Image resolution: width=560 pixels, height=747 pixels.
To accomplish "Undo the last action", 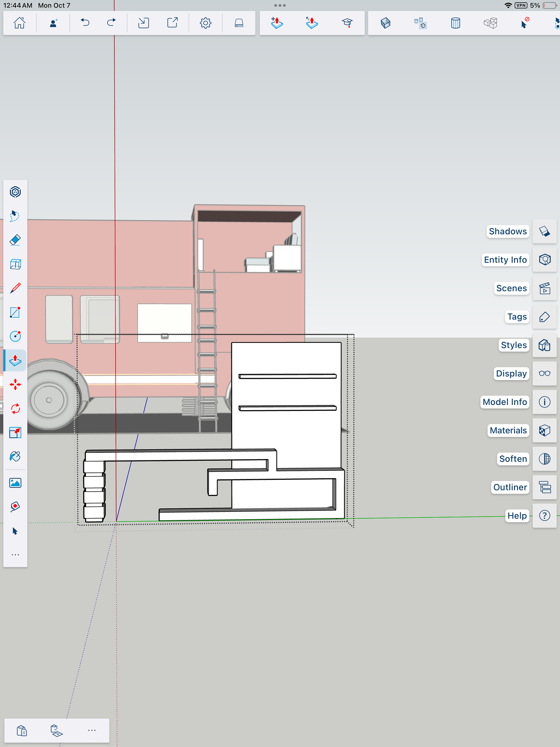I will pyautogui.click(x=85, y=23).
